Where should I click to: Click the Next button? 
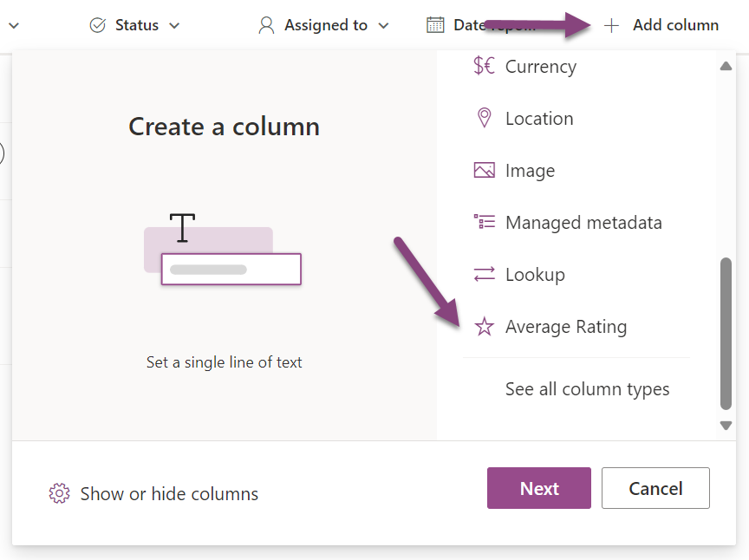coord(538,488)
